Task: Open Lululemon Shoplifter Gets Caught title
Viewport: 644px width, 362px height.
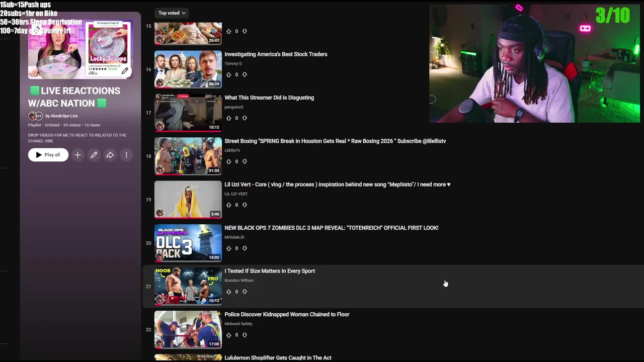Action: pyautogui.click(x=278, y=357)
